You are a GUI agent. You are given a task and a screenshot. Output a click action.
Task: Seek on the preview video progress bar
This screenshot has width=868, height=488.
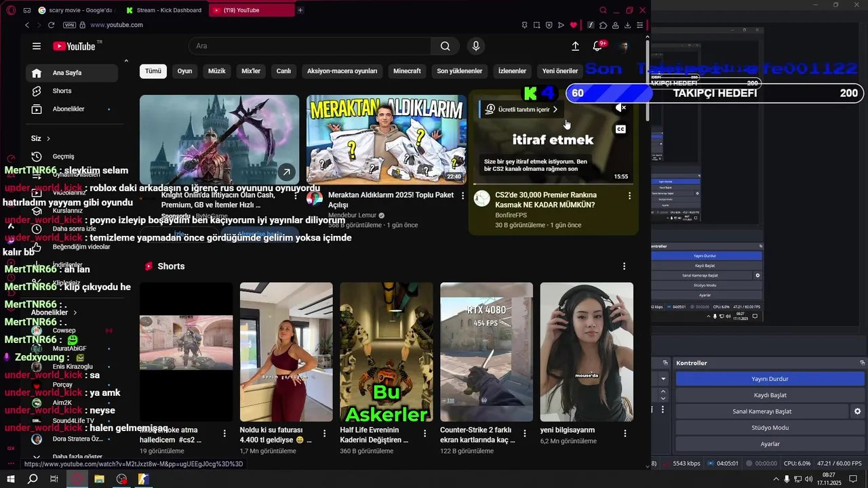point(553,184)
